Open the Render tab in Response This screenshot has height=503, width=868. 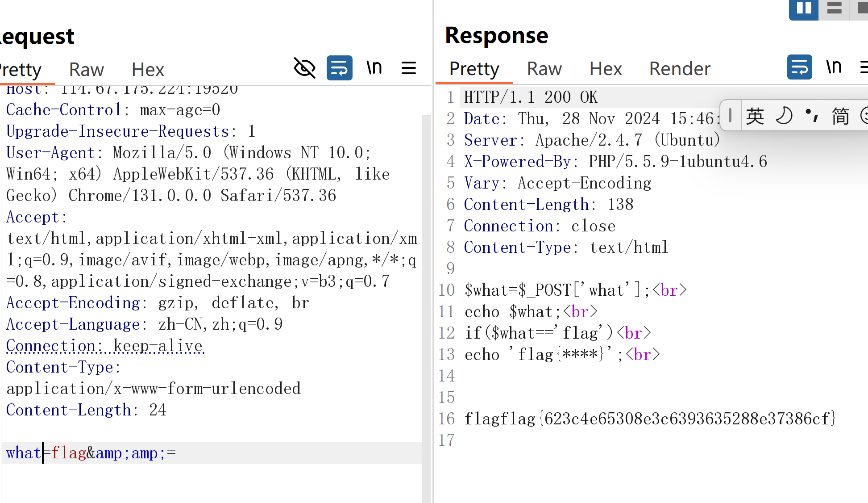point(679,69)
